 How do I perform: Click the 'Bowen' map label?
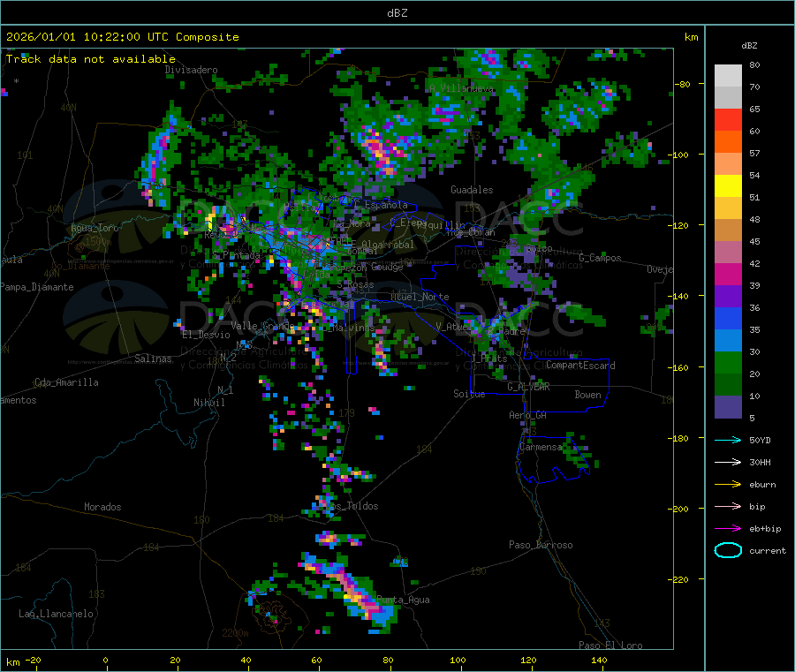587,395
